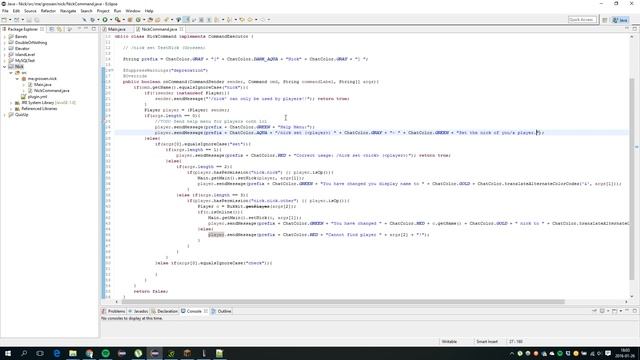Open the Refactor menu

click(x=48, y=11)
